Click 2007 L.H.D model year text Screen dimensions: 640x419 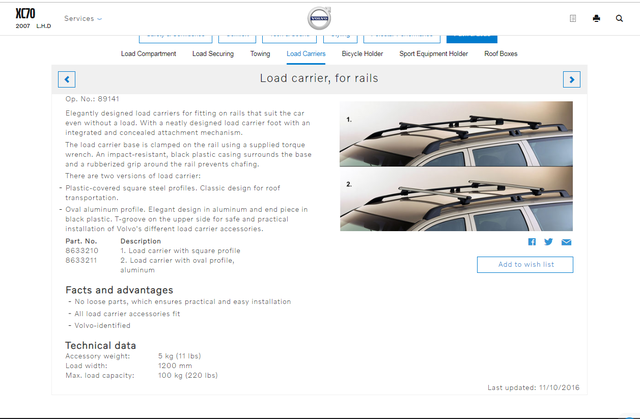pyautogui.click(x=33, y=26)
